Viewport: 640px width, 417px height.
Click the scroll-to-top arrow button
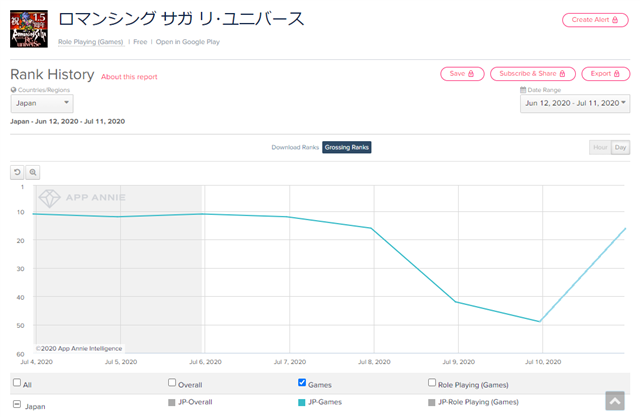click(x=615, y=400)
